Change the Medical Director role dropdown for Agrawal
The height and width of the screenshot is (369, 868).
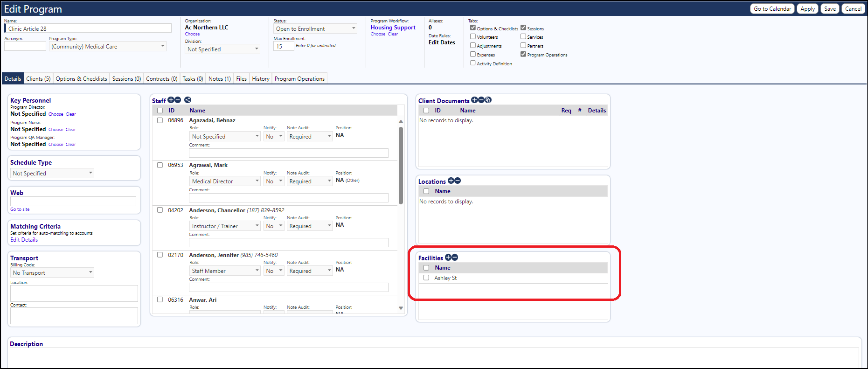coord(225,181)
